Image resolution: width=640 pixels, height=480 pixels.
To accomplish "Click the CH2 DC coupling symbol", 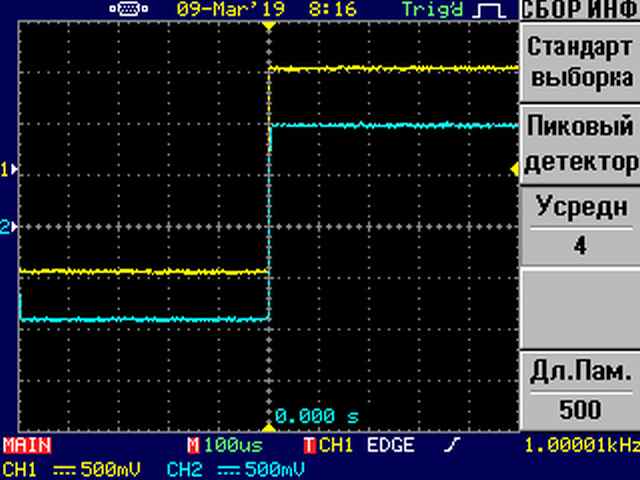I will point(227,470).
